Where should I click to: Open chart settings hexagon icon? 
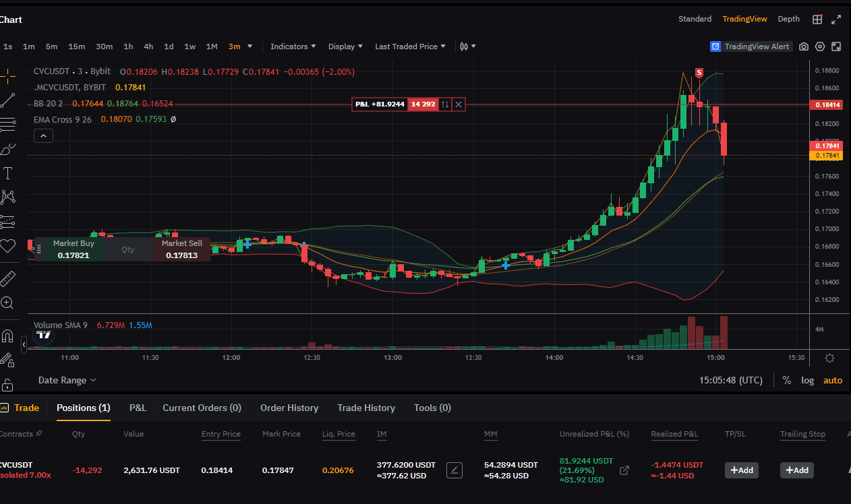820,46
